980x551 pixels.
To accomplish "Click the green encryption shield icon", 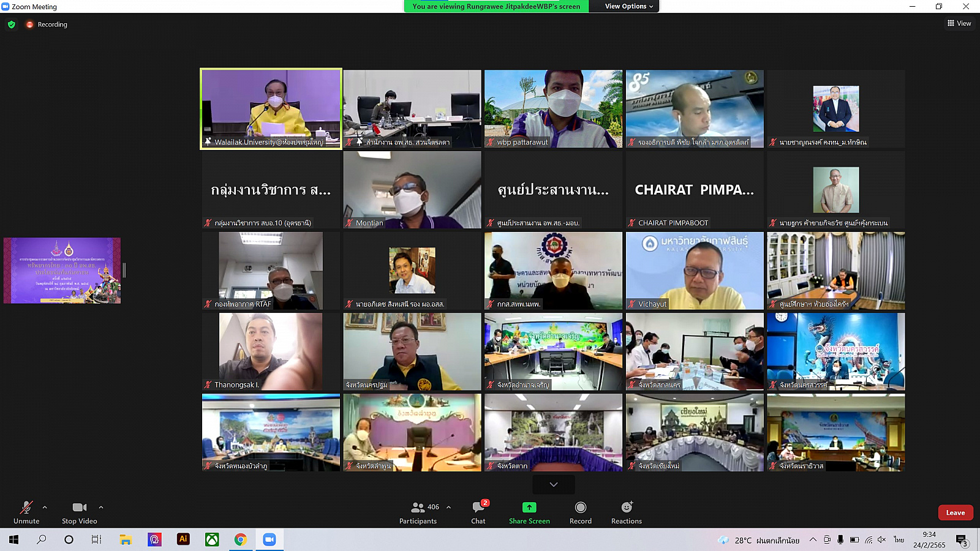I will (12, 24).
